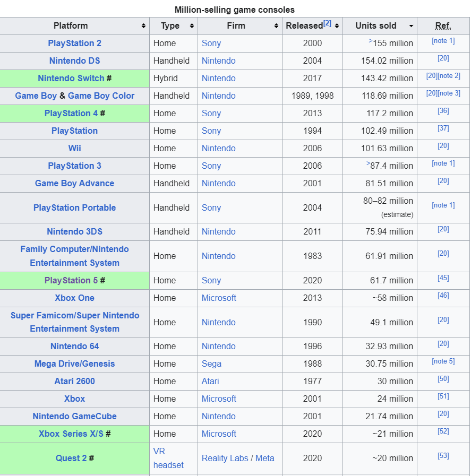Open Family Computer/Nintendo Entertainment System link
Image resolution: width=471 pixels, height=476 pixels.
click(x=75, y=256)
